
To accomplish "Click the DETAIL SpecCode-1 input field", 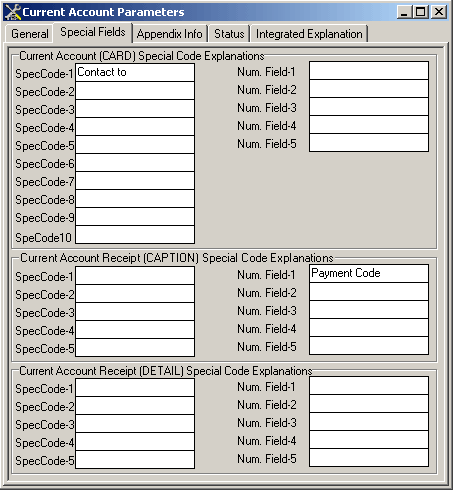I will click(135, 387).
